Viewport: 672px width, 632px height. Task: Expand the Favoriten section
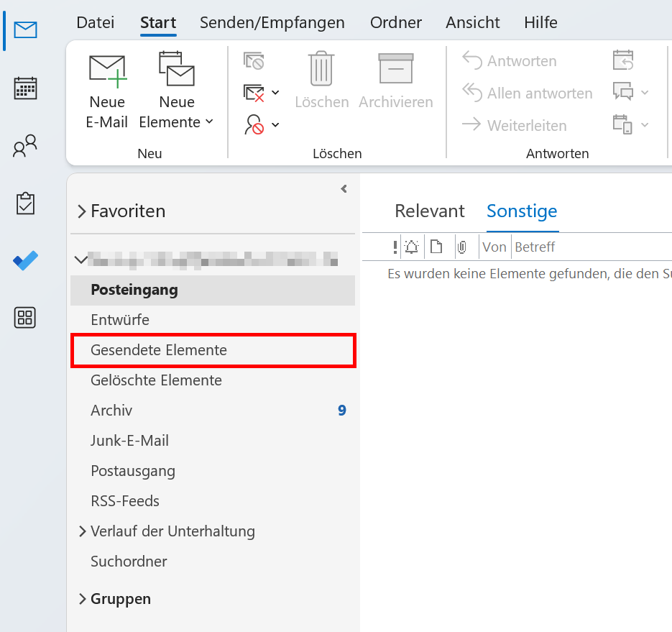tap(82, 211)
